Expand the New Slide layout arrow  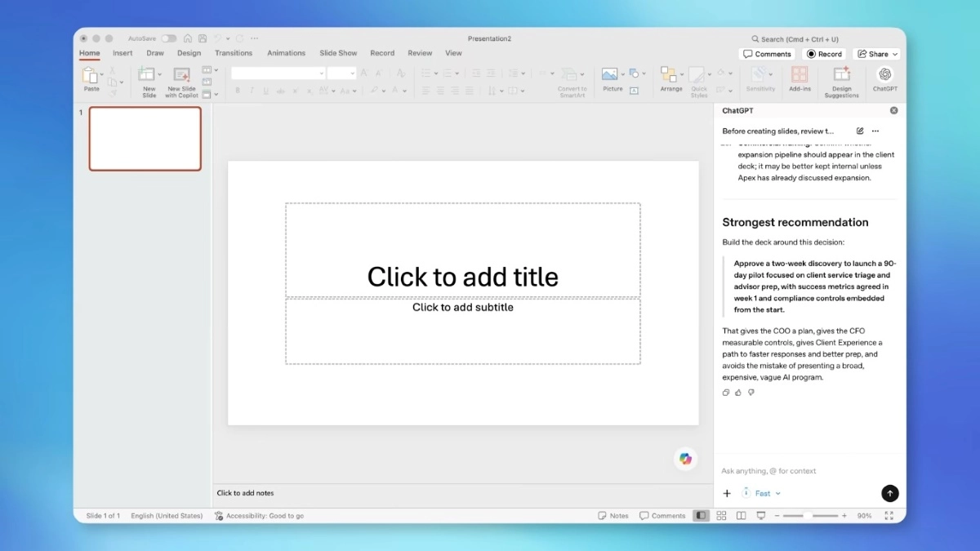coord(159,74)
